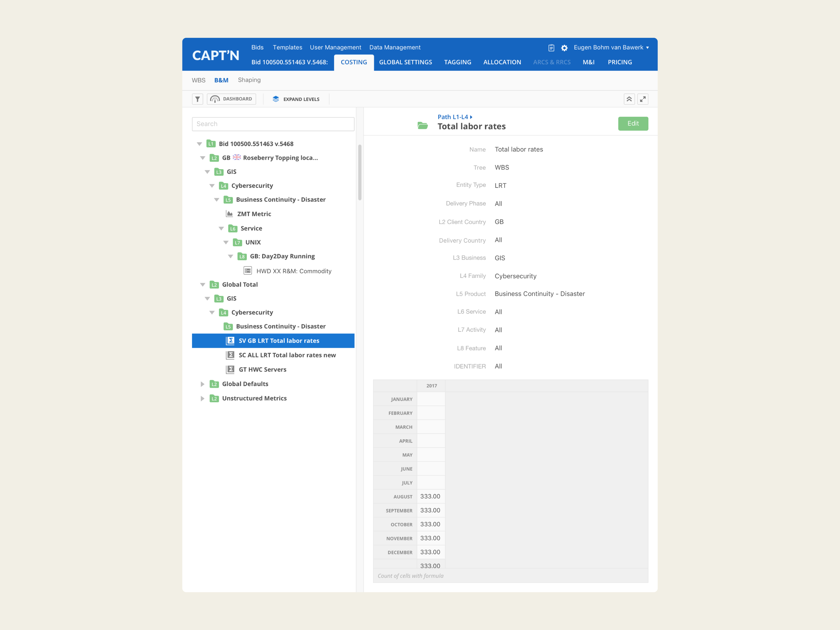Select GT HWC Servers sigma item

tap(262, 369)
